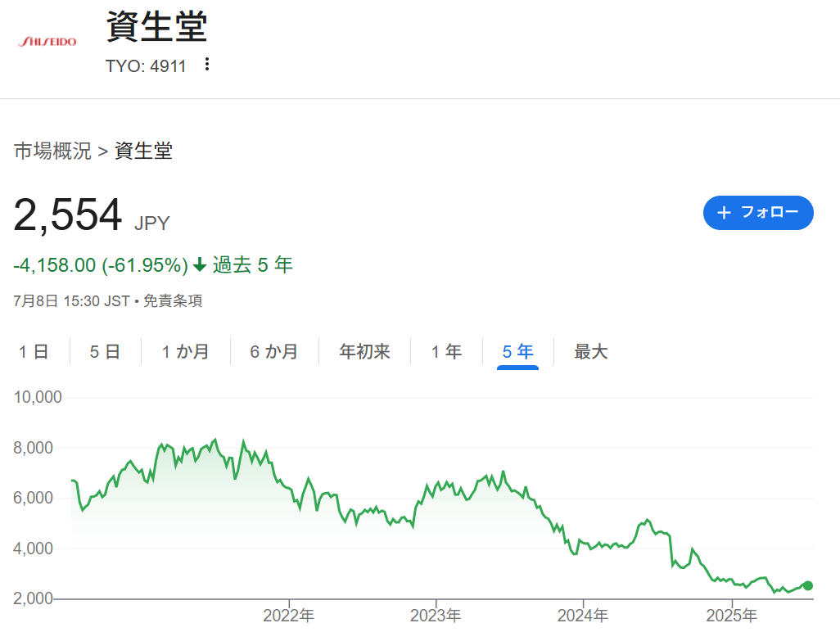Select the 6か月 tab
Screen dimensions: 840x641
pyautogui.click(x=273, y=352)
